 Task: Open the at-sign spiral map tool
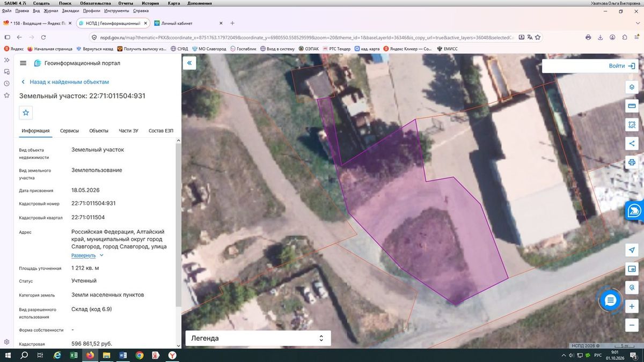click(632, 287)
